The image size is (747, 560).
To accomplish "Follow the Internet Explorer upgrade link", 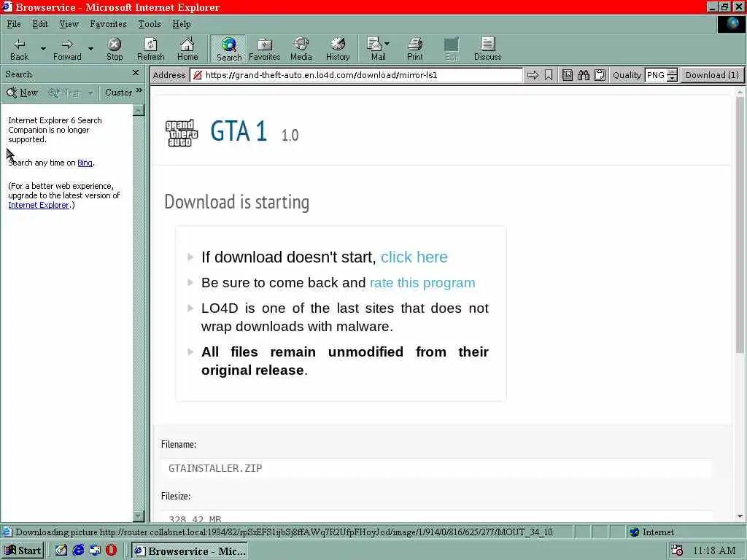I will pyautogui.click(x=39, y=205).
